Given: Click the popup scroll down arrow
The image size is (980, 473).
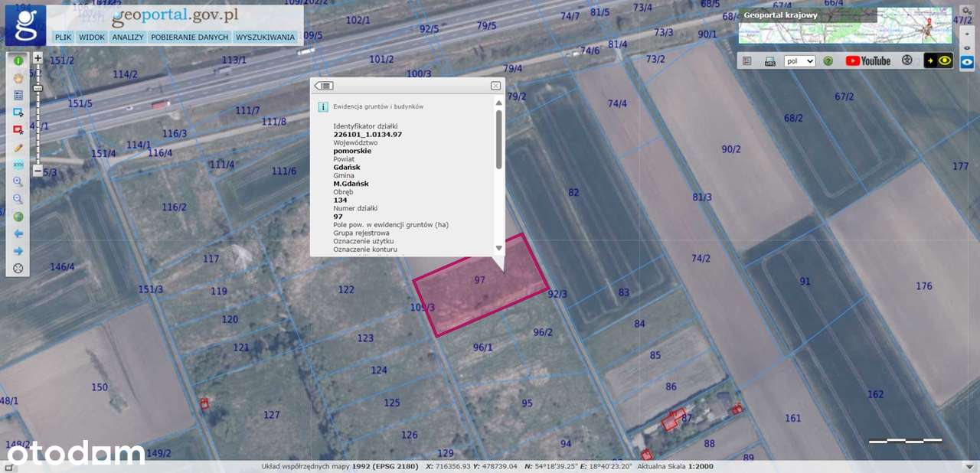Looking at the screenshot, I should click(499, 248).
